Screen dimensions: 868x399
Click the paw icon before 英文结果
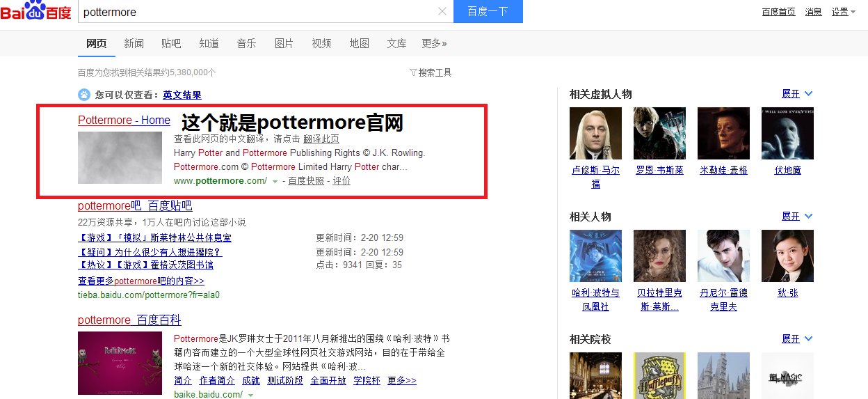(84, 95)
